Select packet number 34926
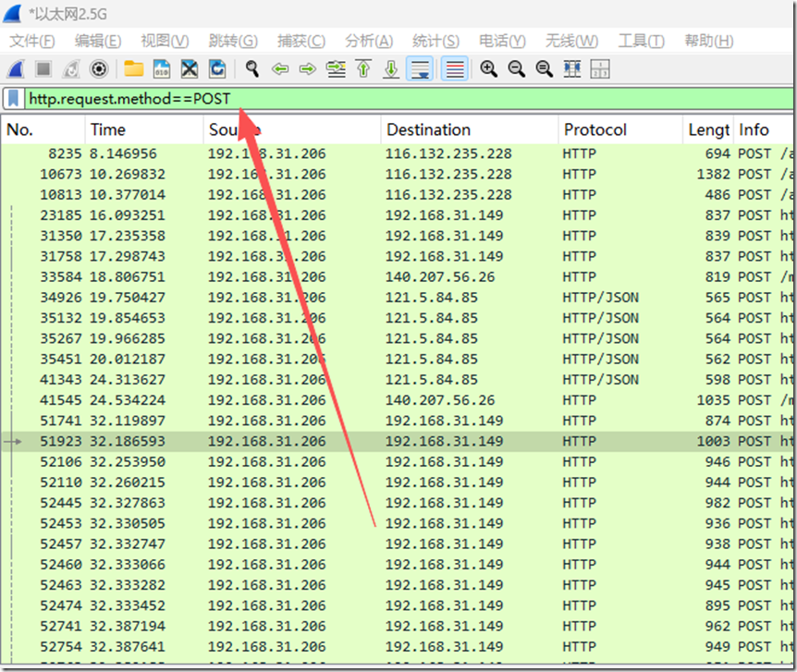 pos(397,298)
